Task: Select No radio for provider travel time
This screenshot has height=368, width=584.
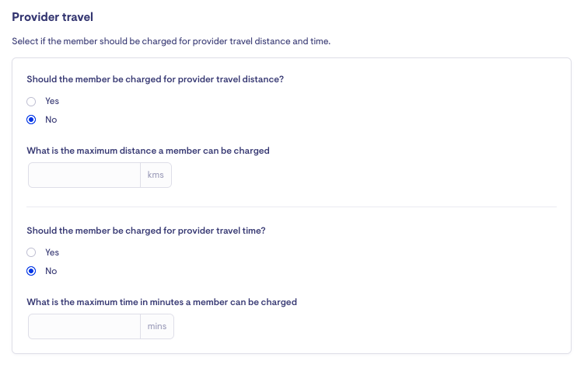Action: (x=31, y=271)
